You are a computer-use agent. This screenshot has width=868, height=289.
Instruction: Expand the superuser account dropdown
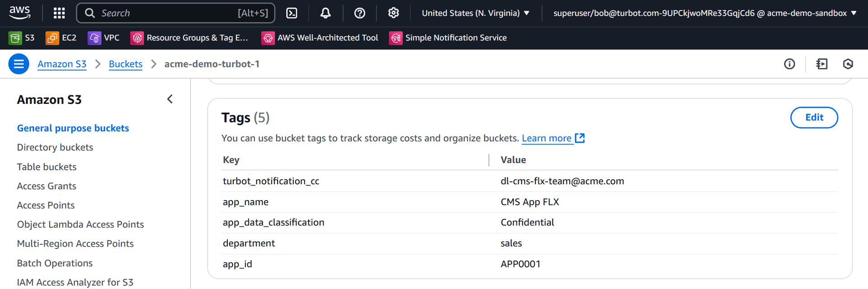point(705,13)
